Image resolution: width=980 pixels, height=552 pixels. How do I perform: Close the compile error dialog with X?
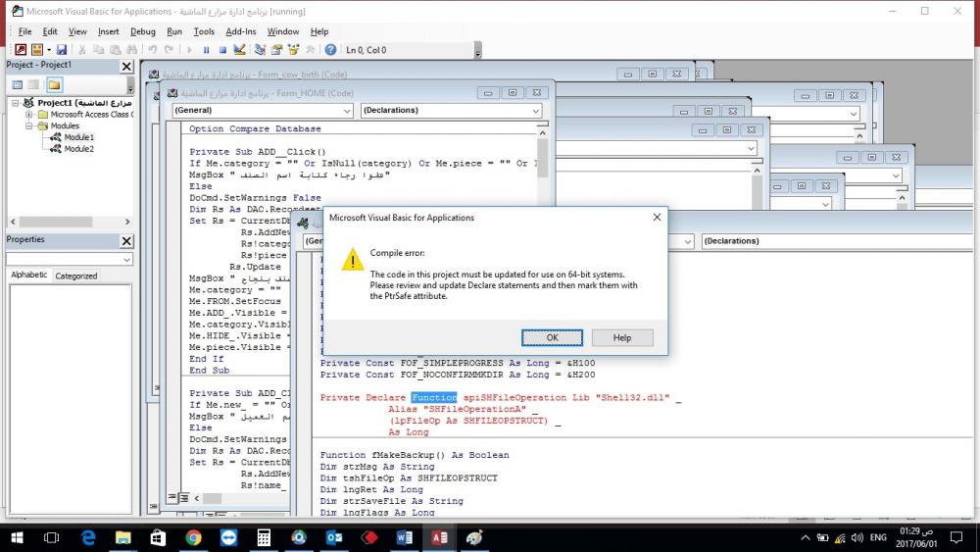coord(657,217)
